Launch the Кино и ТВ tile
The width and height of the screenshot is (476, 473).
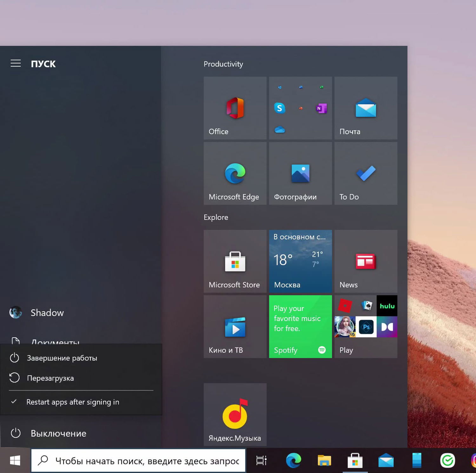click(x=235, y=327)
